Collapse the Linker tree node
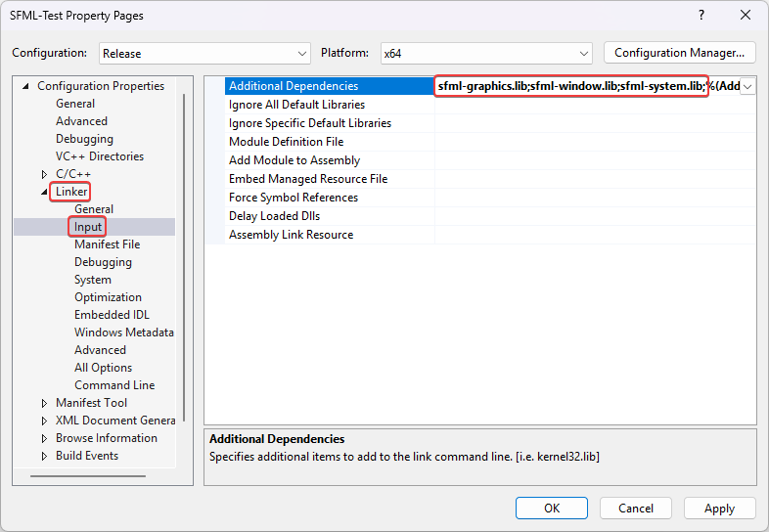The image size is (769, 532). click(44, 193)
